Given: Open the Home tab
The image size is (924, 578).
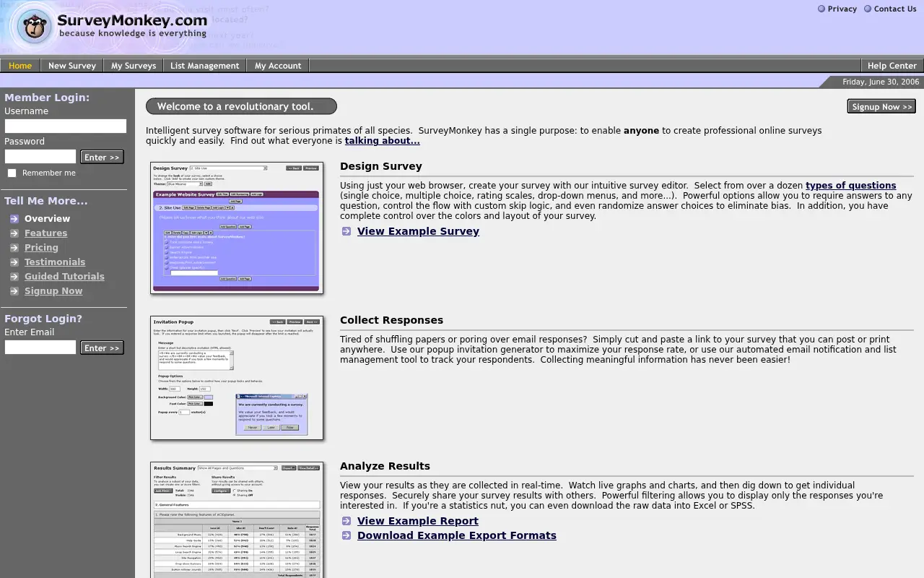Looking at the screenshot, I should pyautogui.click(x=20, y=65).
